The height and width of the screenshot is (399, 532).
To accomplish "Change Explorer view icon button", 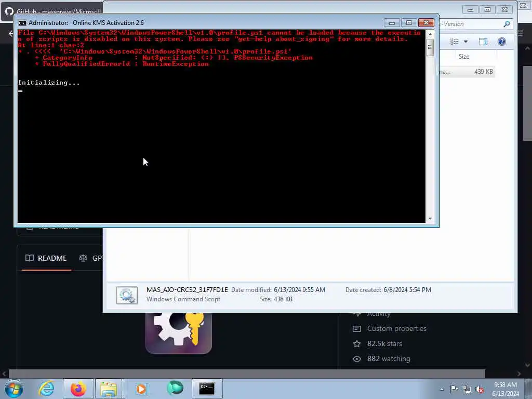I will tap(454, 42).
